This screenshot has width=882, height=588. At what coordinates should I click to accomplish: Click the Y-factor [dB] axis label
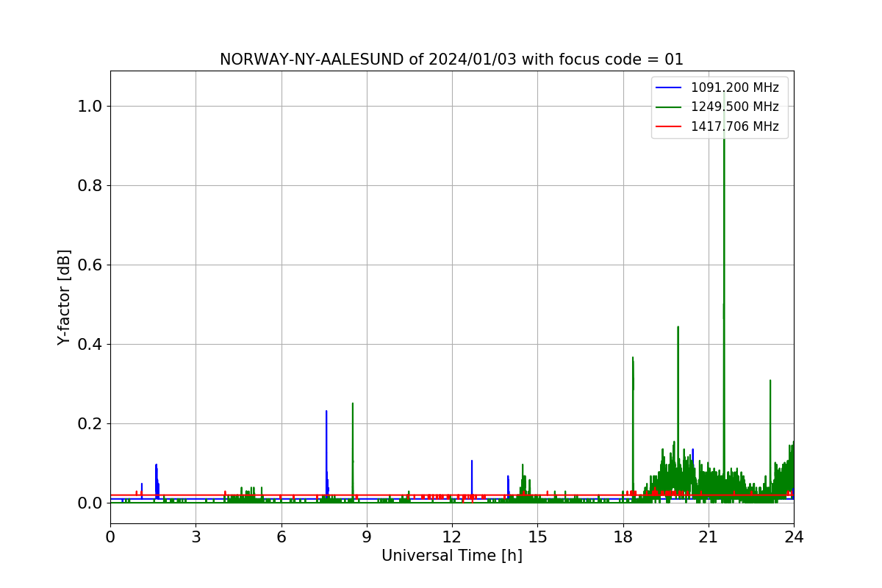[65, 297]
